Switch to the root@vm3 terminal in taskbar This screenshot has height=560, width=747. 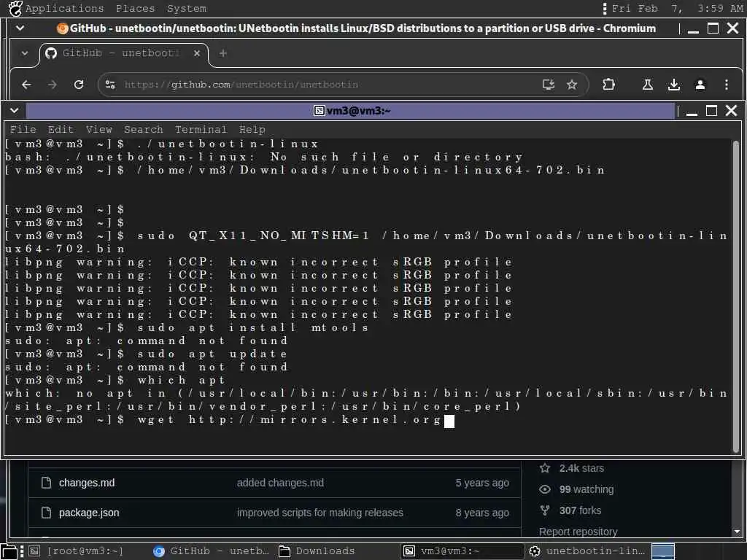pyautogui.click(x=77, y=551)
